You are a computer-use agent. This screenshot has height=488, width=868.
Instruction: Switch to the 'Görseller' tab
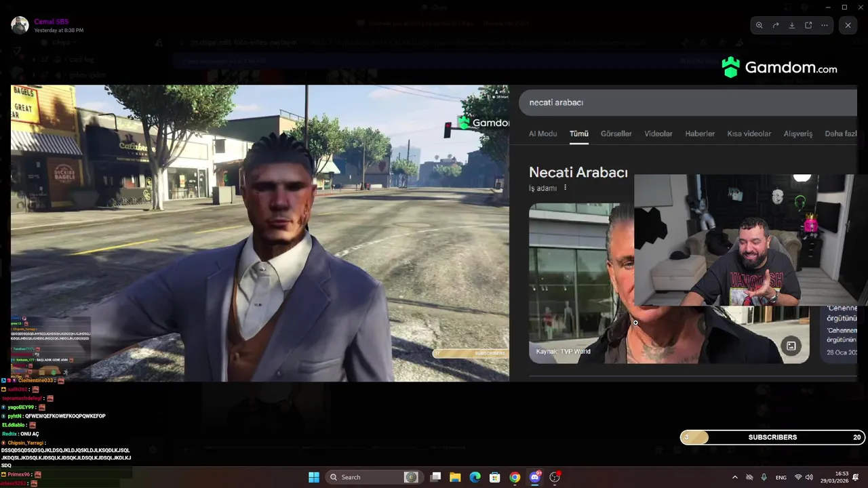point(616,134)
